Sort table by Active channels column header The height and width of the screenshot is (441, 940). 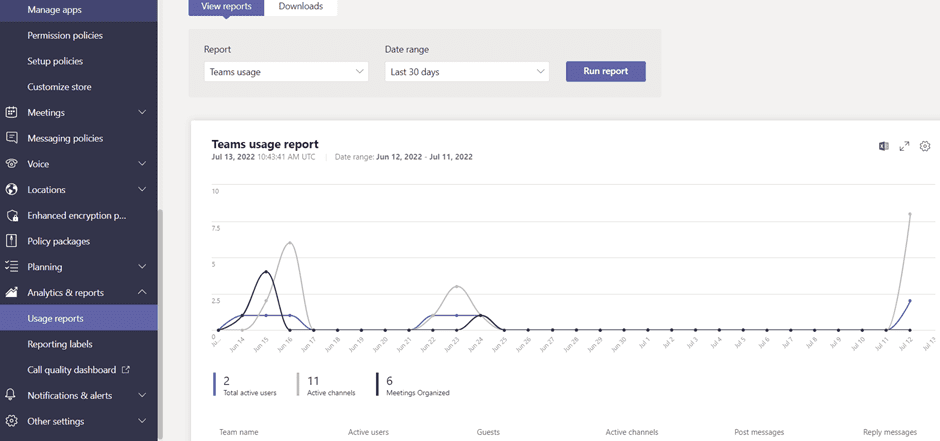(632, 432)
